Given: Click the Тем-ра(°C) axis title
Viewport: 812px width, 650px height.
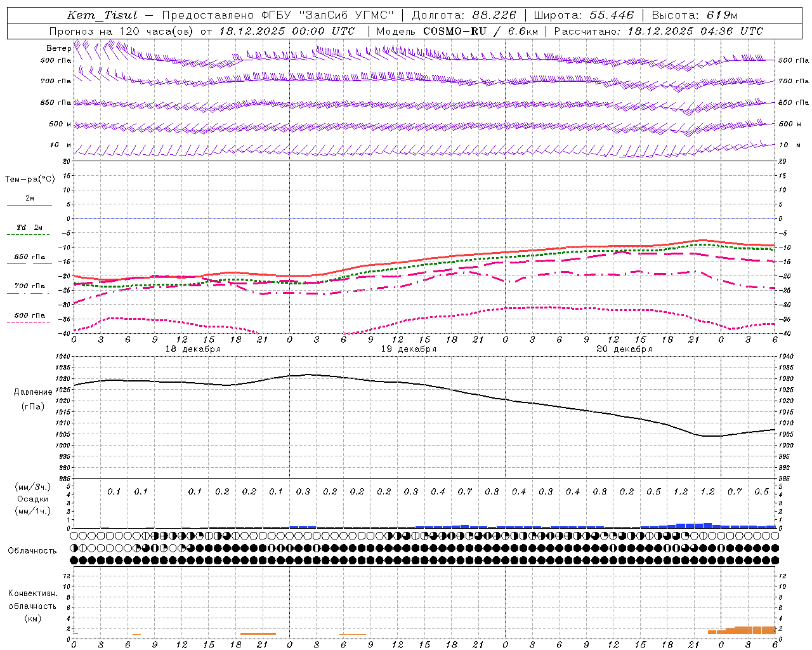Looking at the screenshot, I should point(30,180).
